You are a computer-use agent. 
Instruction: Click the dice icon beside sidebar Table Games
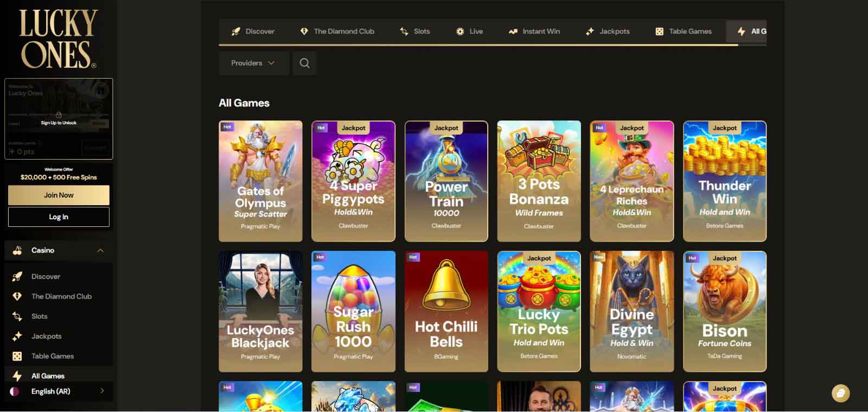click(x=17, y=356)
